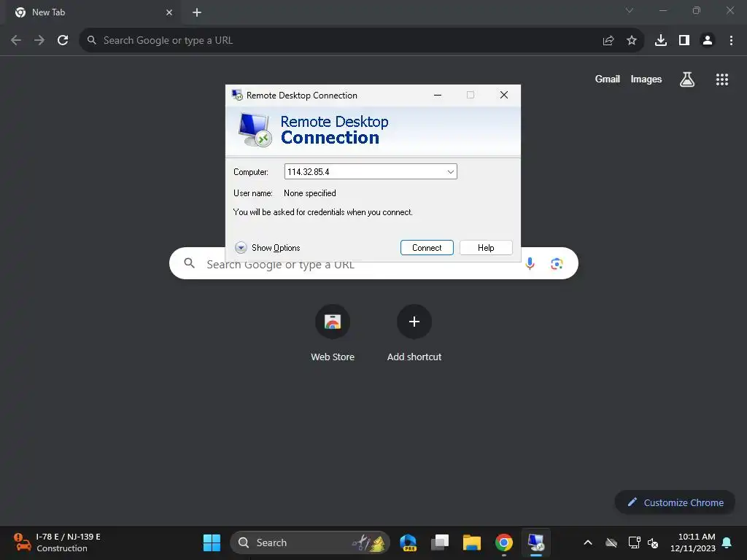Toggle Chrome side panel
The width and height of the screenshot is (747, 560).
point(684,41)
